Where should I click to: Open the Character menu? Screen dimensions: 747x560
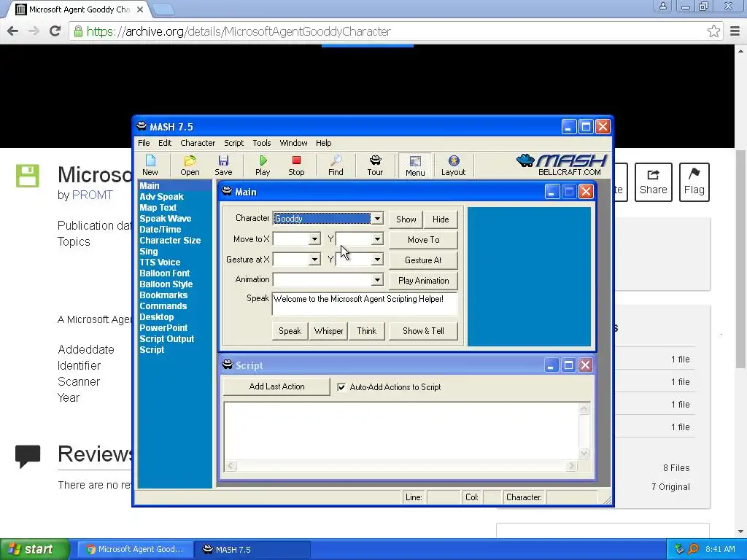click(x=198, y=143)
